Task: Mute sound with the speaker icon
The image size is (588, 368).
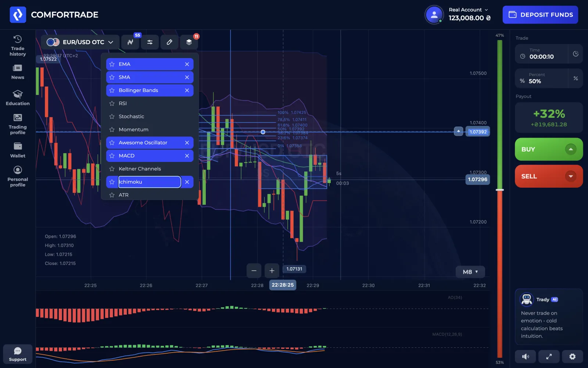Action: coord(526,356)
